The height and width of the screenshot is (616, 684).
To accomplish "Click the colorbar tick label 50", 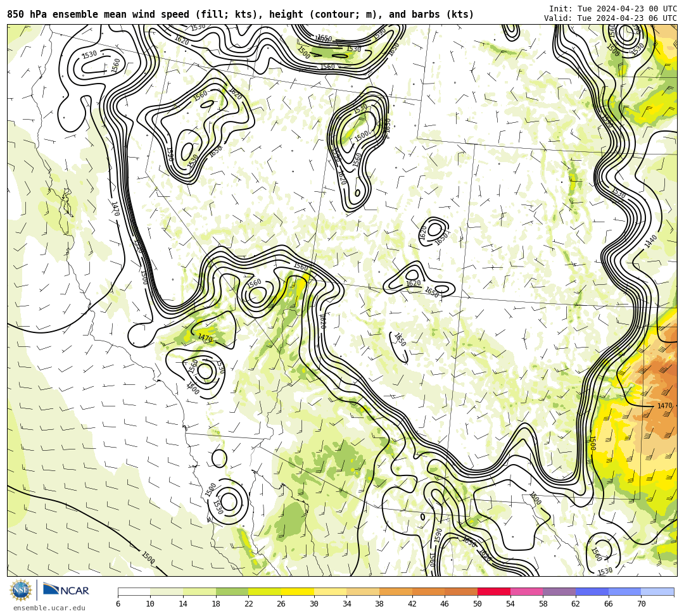I will coord(478,604).
